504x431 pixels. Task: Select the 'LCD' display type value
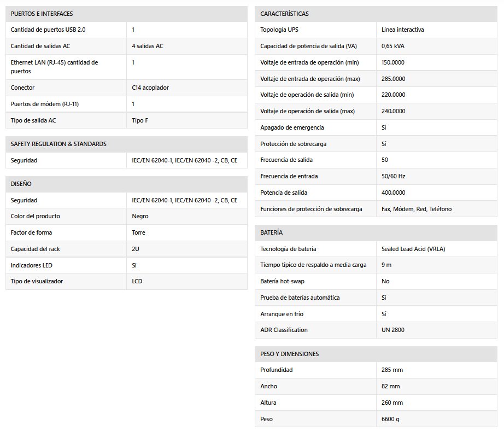[137, 281]
